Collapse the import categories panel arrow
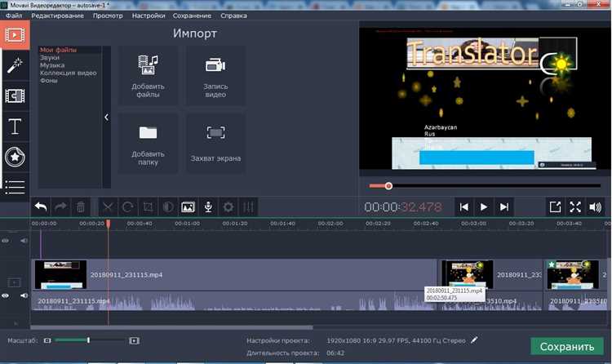The image size is (612, 364). 107,118
